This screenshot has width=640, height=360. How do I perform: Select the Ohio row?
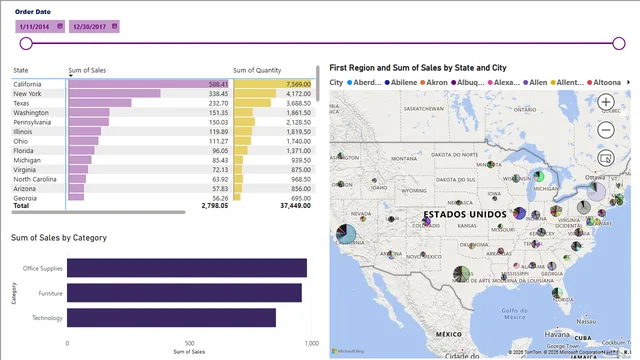click(x=162, y=141)
